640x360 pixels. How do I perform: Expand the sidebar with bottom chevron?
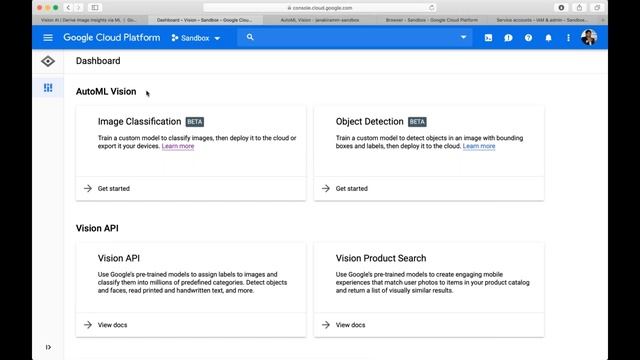pos(48,347)
